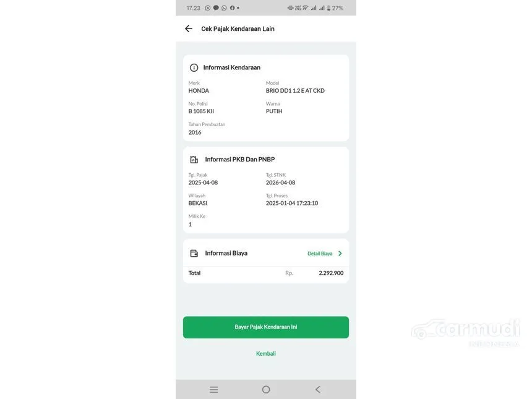Tap the Tgl. Pajak value 2025-04-08
Image resolution: width=532 pixels, height=399 pixels.
click(204, 182)
